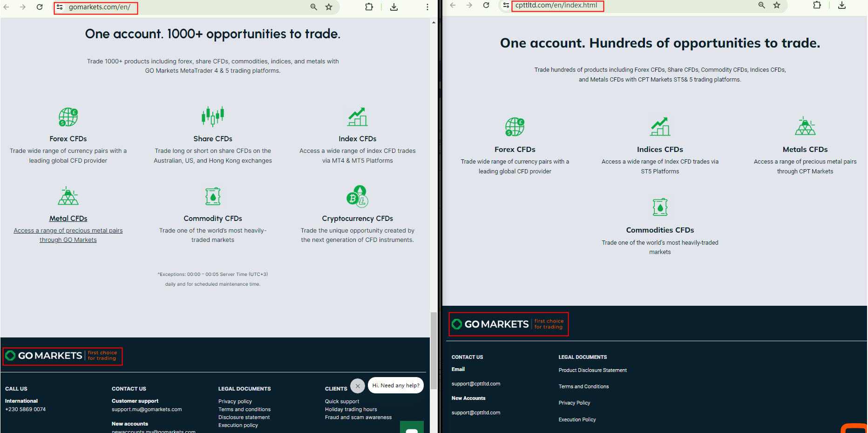The height and width of the screenshot is (433, 868).
Task: Click Commodities CFDs oil barrel icon on cptltd page
Action: (x=660, y=207)
